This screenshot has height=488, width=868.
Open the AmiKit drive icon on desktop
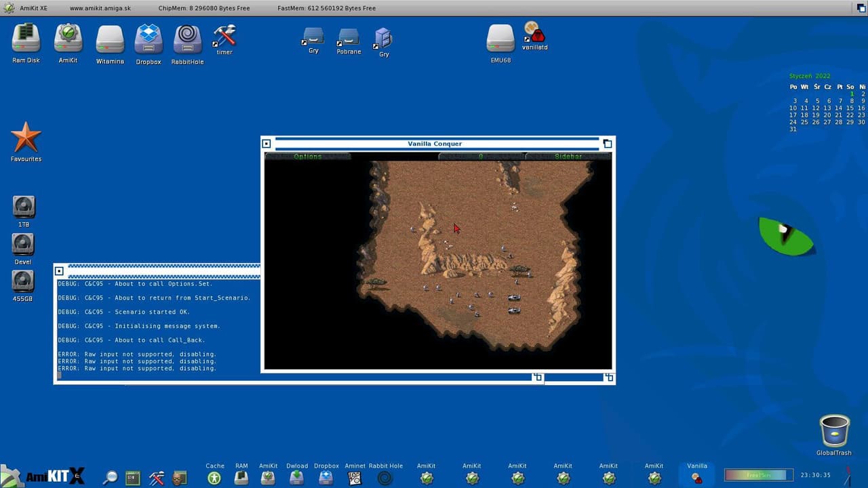click(x=68, y=38)
